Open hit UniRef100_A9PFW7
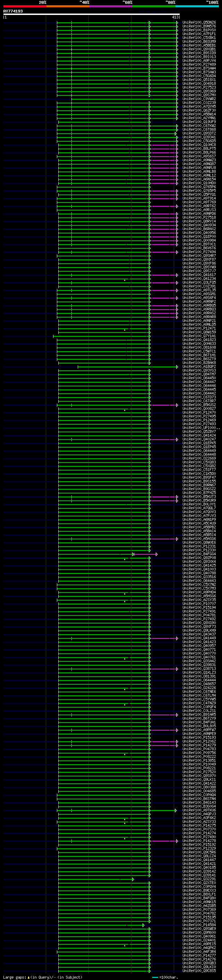This screenshot has width=222, height=980. pyautogui.click(x=199, y=730)
